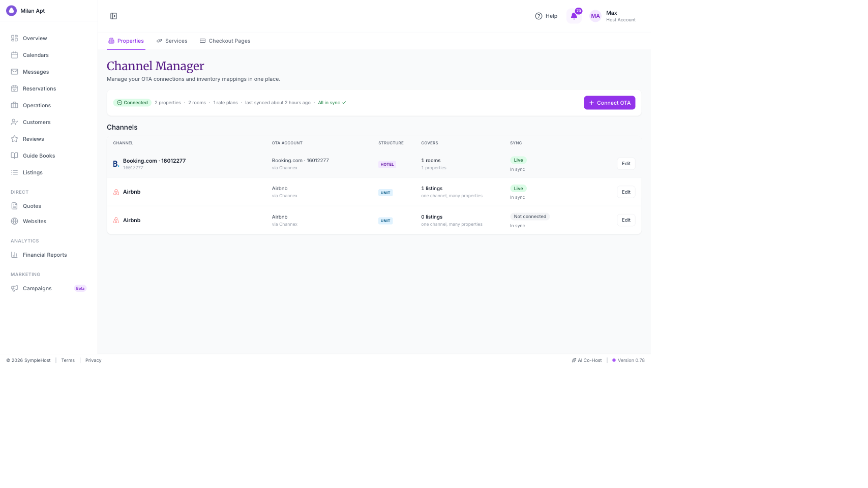
Task: Open the notifications bell
Action: click(574, 16)
